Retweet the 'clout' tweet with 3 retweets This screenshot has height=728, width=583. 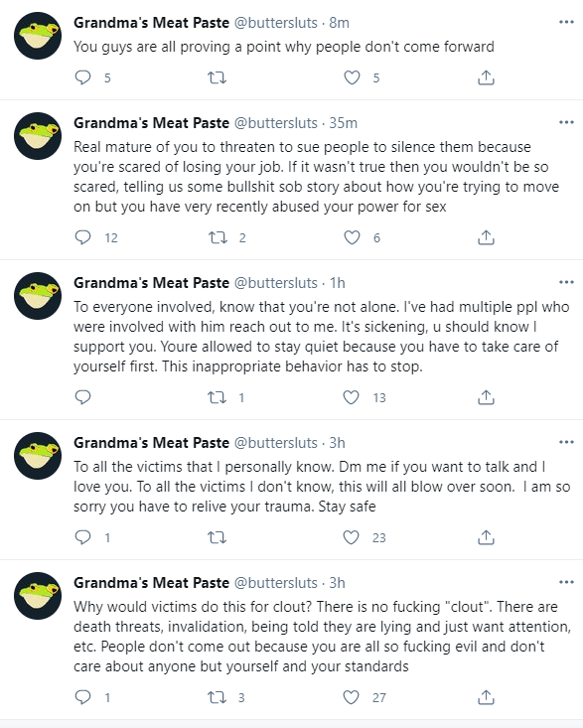pyautogui.click(x=217, y=697)
